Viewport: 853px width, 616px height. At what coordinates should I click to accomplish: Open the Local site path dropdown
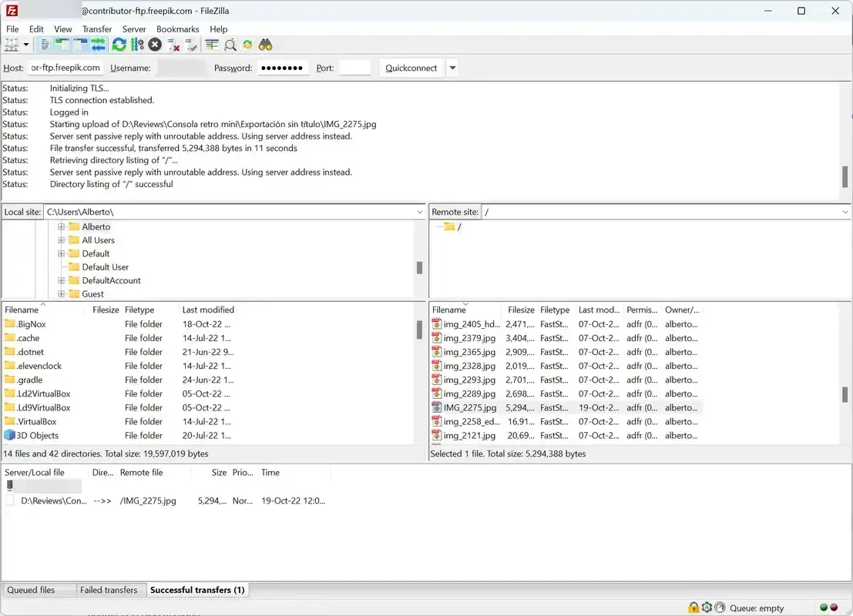point(419,212)
